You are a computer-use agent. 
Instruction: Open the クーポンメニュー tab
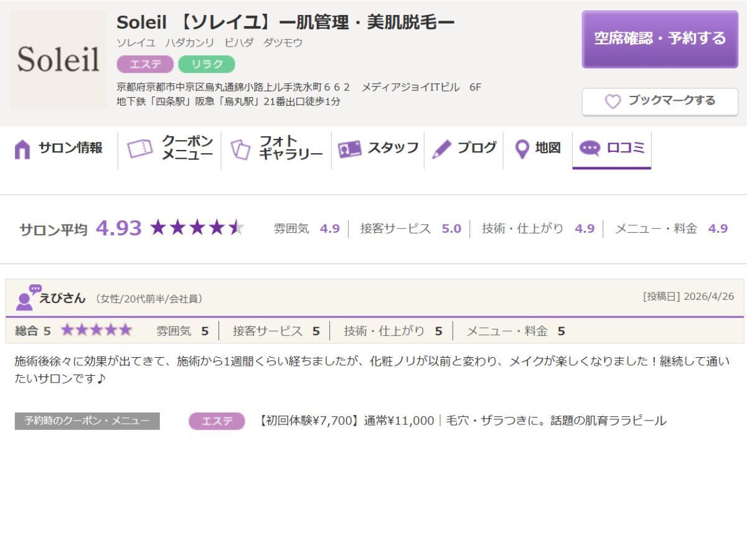coord(170,149)
